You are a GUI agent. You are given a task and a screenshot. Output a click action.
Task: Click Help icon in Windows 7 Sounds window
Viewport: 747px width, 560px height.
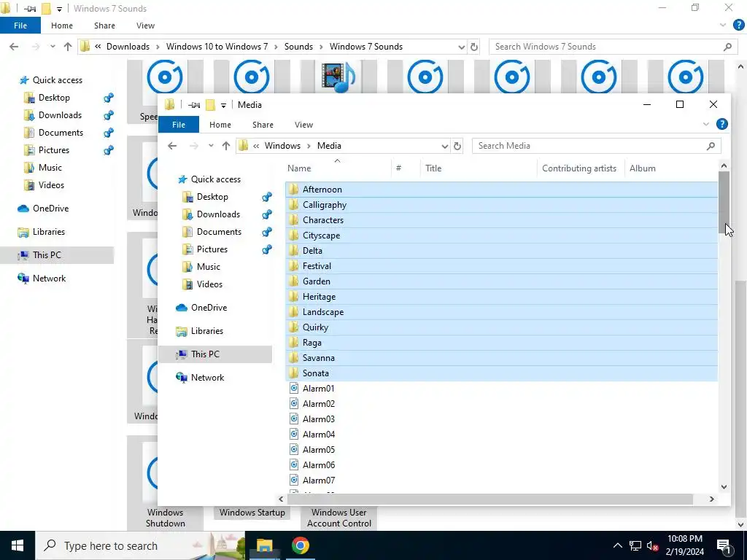point(738,26)
